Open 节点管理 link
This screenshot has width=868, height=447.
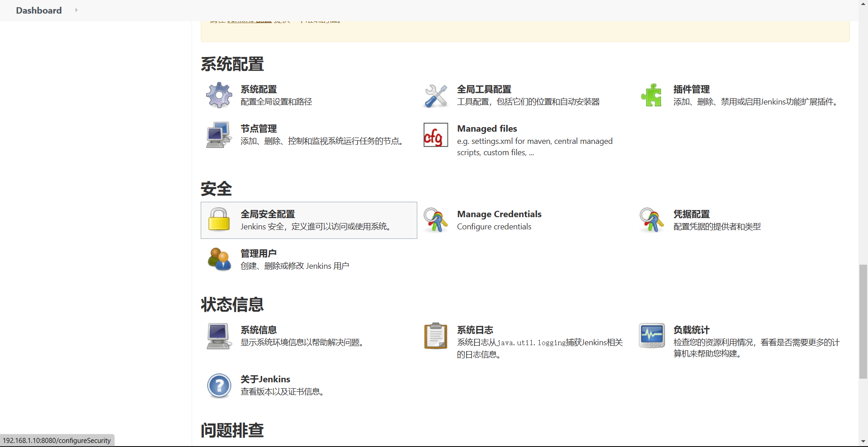coord(259,128)
